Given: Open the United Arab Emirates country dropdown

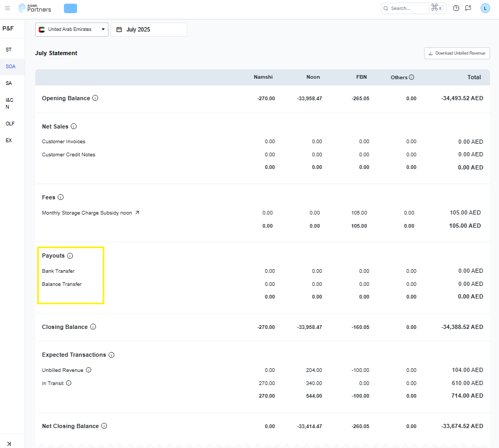Looking at the screenshot, I should pos(72,29).
